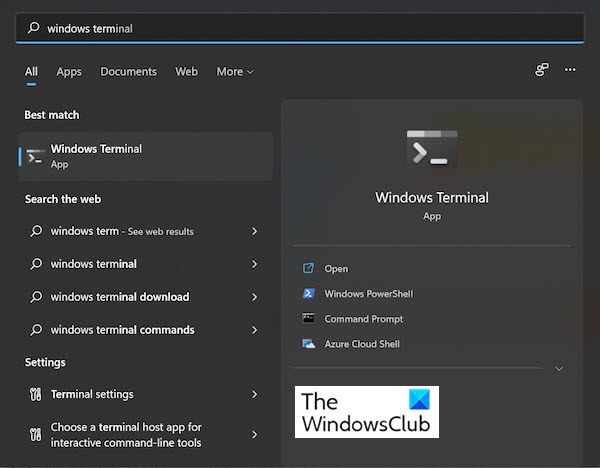
Task: Open the More dropdown filter
Action: coord(235,72)
